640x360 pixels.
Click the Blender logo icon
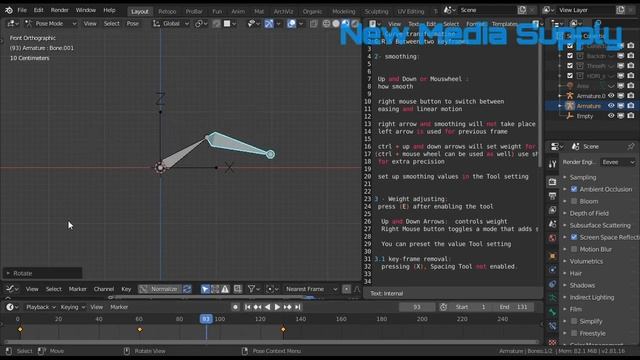tap(9, 10)
